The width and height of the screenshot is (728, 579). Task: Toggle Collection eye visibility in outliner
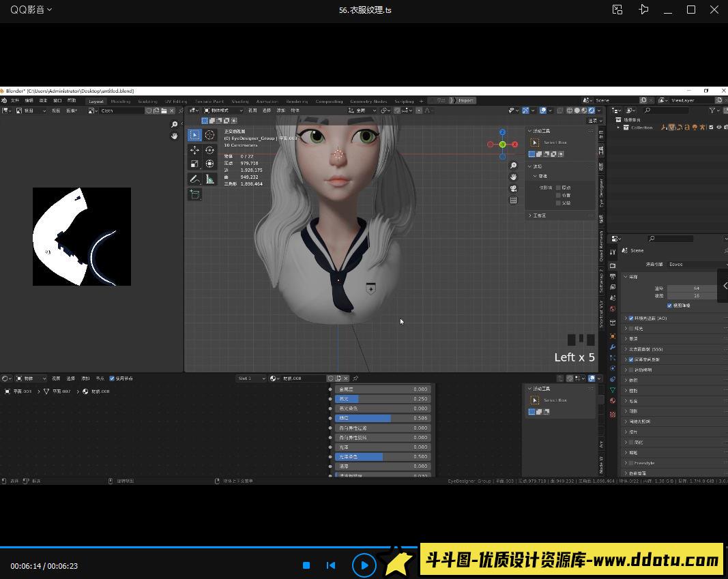click(x=718, y=127)
